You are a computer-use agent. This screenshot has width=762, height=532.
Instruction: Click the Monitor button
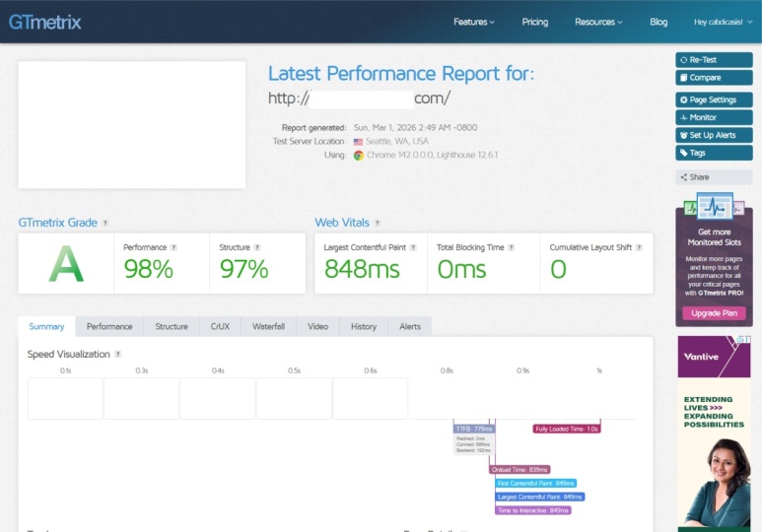tap(714, 117)
